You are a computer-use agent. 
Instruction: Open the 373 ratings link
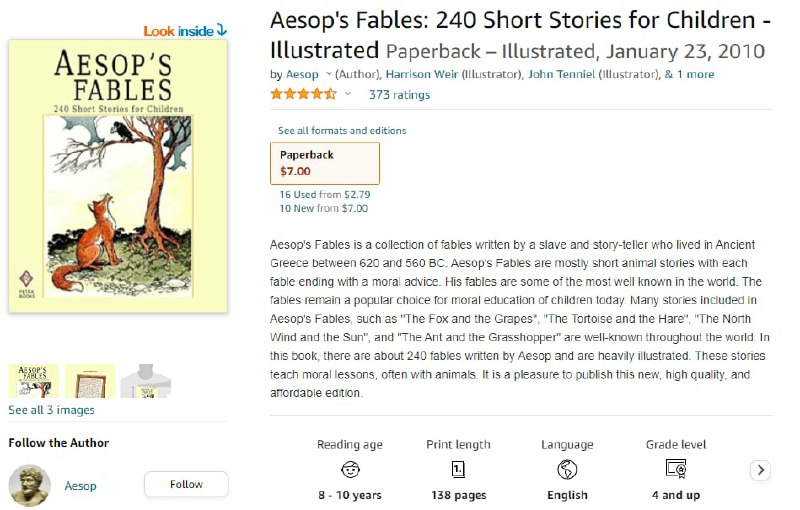pyautogui.click(x=399, y=95)
